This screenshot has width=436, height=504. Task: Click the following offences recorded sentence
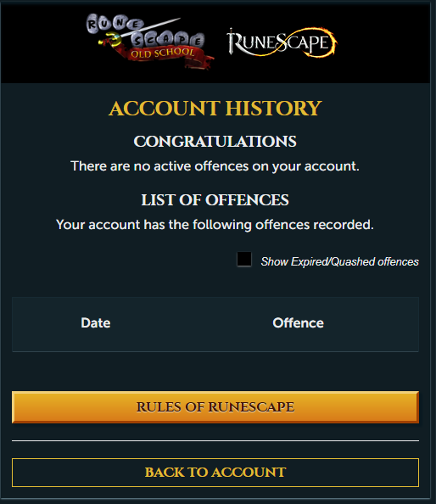point(215,225)
